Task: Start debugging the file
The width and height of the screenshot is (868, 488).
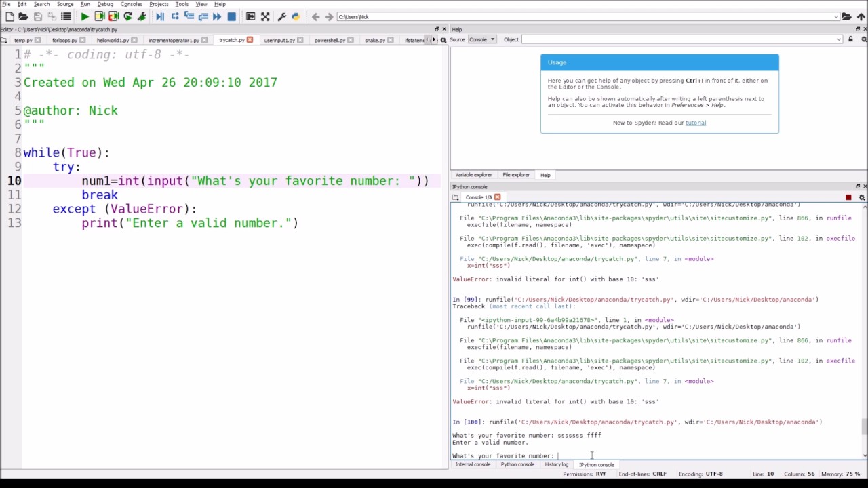Action: click(160, 16)
